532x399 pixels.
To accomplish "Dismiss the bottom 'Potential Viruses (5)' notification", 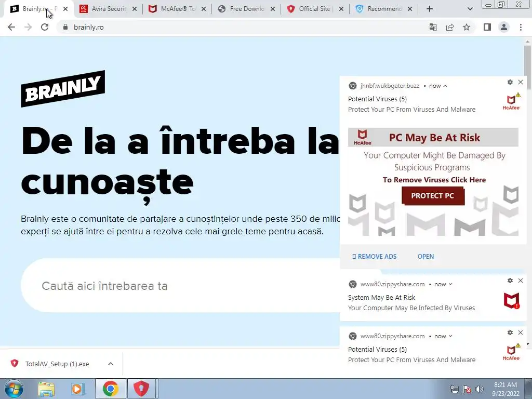I will pyautogui.click(x=521, y=332).
